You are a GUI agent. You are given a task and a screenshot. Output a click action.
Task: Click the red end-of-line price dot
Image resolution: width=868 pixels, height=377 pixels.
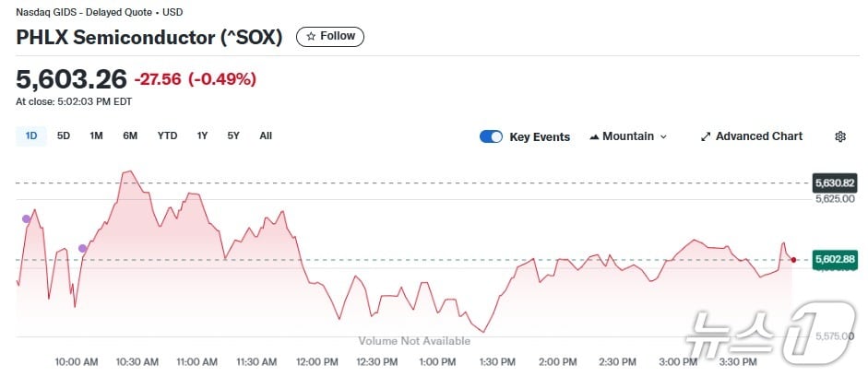click(793, 260)
